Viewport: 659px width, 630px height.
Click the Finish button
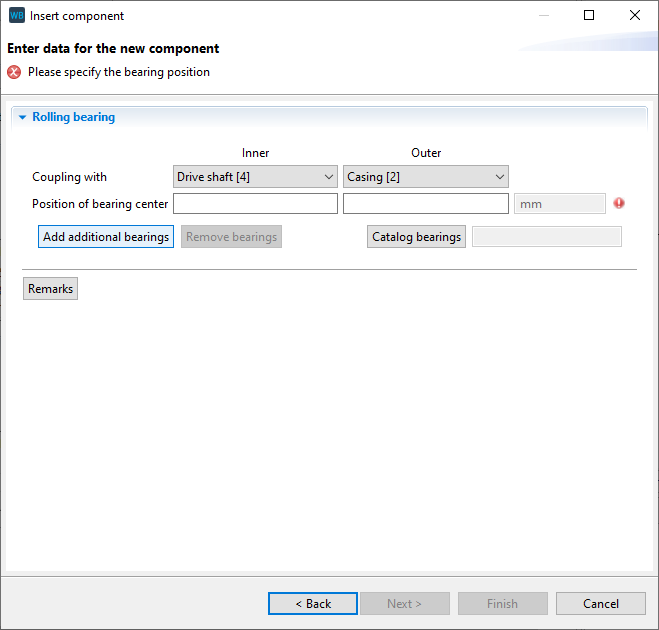click(x=502, y=604)
